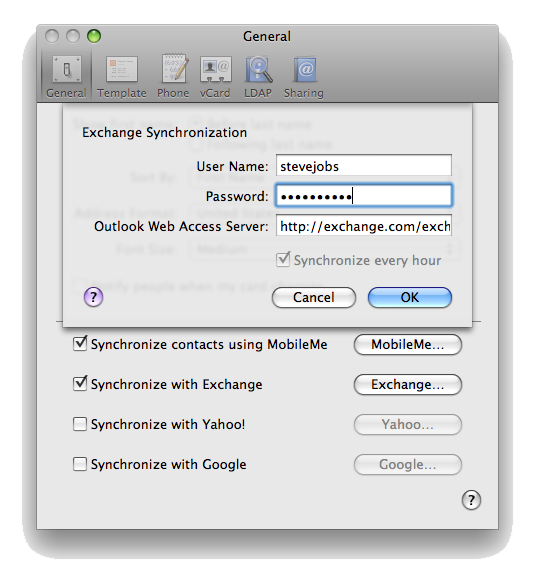
Task: Click the Outlook Web Access Server field
Action: coord(364,226)
